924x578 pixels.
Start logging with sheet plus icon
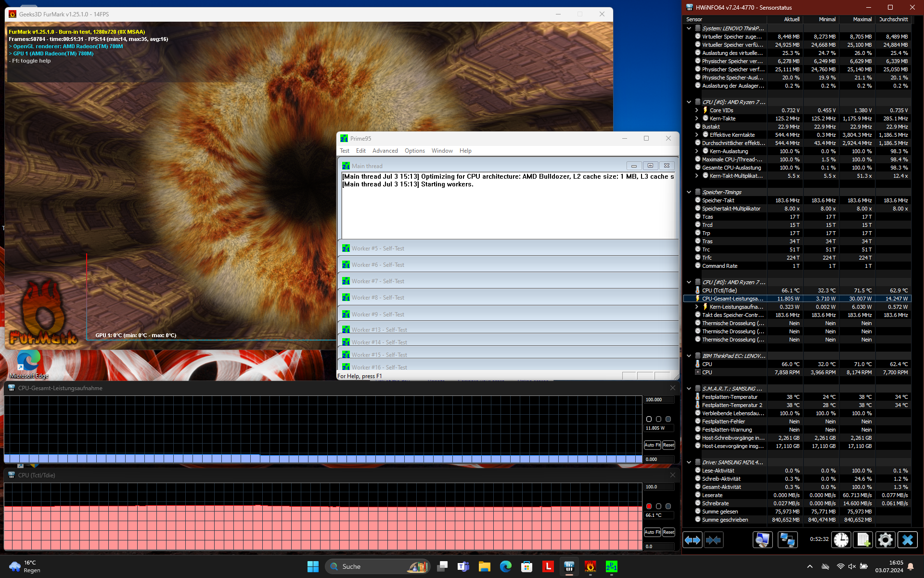[x=862, y=540]
